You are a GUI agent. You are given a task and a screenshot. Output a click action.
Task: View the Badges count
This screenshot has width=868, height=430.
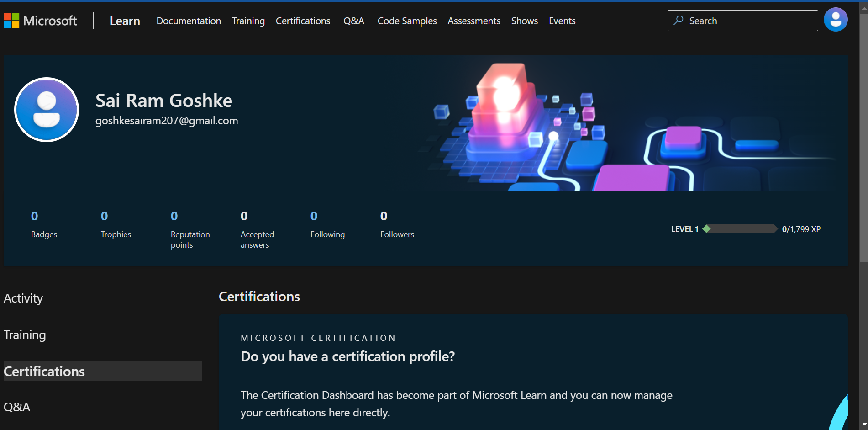(x=44, y=224)
